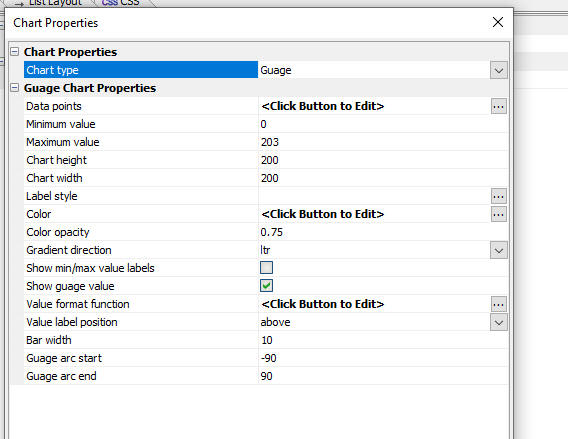
Task: Open Label style ellipsis button
Action: [x=499, y=196]
